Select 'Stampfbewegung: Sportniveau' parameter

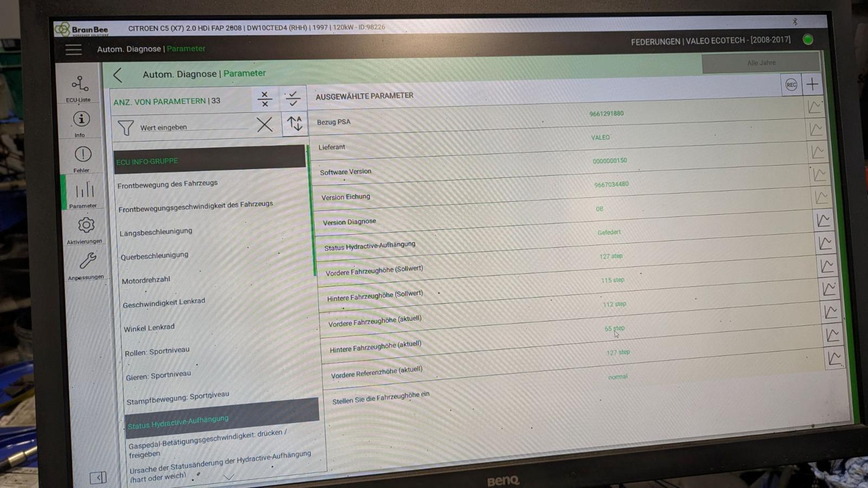[178, 397]
